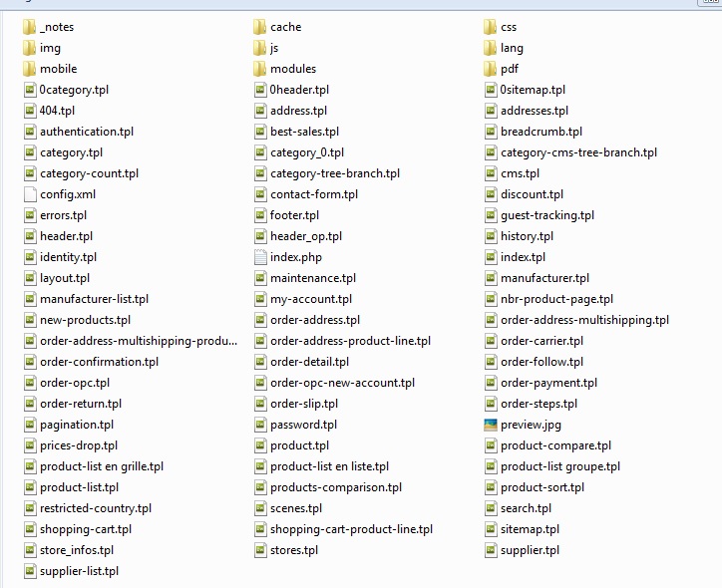Select the product.tpl file icon
The height and width of the screenshot is (588, 722).
tap(260, 445)
